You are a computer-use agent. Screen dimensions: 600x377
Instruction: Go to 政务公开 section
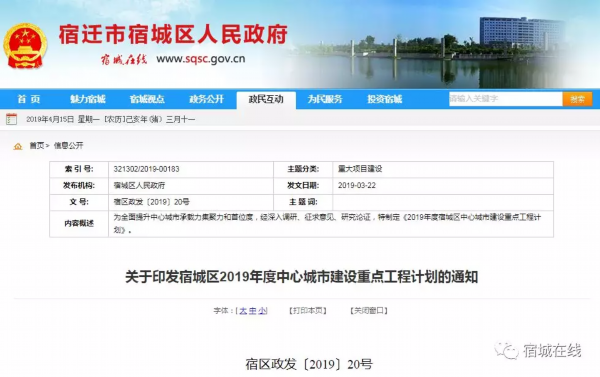206,99
